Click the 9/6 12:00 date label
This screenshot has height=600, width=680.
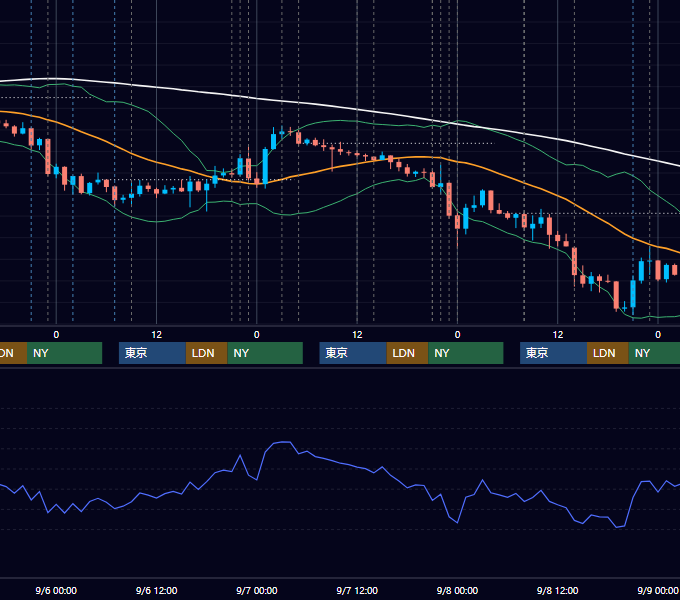tap(157, 590)
